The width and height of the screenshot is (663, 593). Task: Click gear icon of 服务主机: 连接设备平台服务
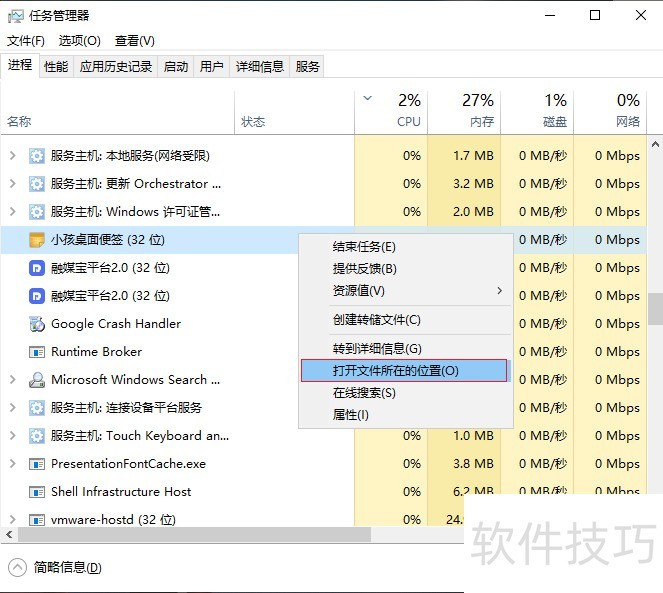[x=37, y=408]
